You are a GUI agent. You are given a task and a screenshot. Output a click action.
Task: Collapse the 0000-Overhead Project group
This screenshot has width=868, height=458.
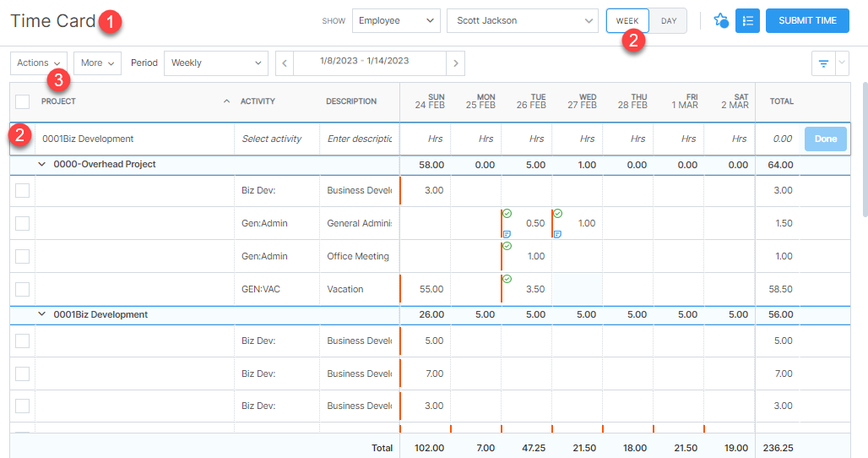tap(42, 165)
